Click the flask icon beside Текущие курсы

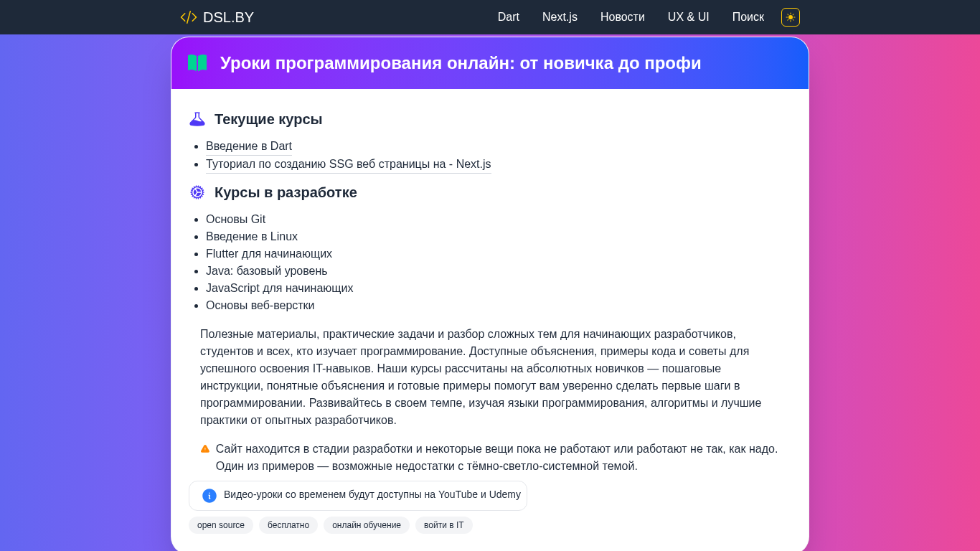pos(197,119)
